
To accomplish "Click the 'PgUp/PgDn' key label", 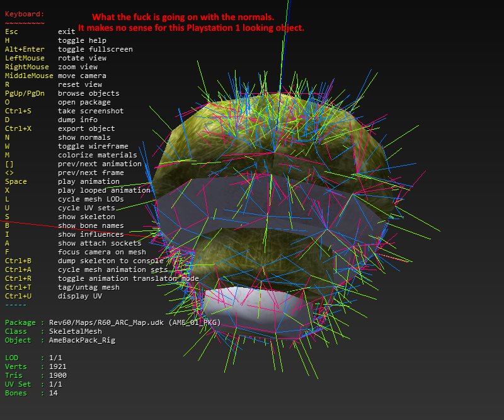I will tap(25, 94).
